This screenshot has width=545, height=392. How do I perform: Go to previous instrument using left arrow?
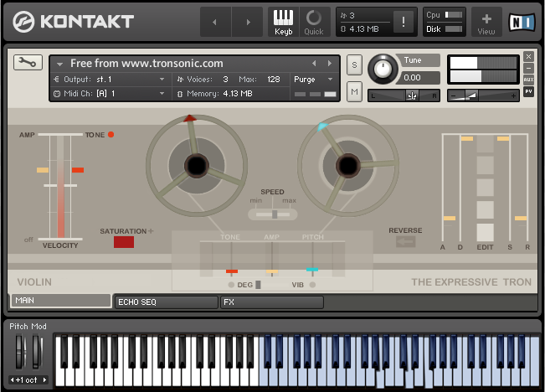point(215,22)
